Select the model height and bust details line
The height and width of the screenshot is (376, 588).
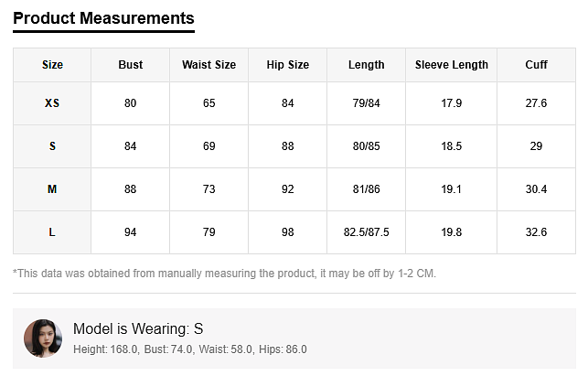click(189, 349)
